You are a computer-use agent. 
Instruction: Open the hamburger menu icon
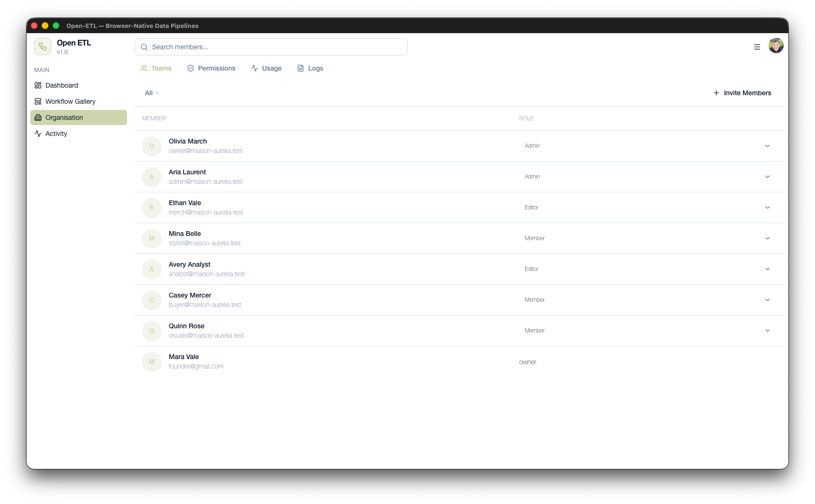[757, 47]
